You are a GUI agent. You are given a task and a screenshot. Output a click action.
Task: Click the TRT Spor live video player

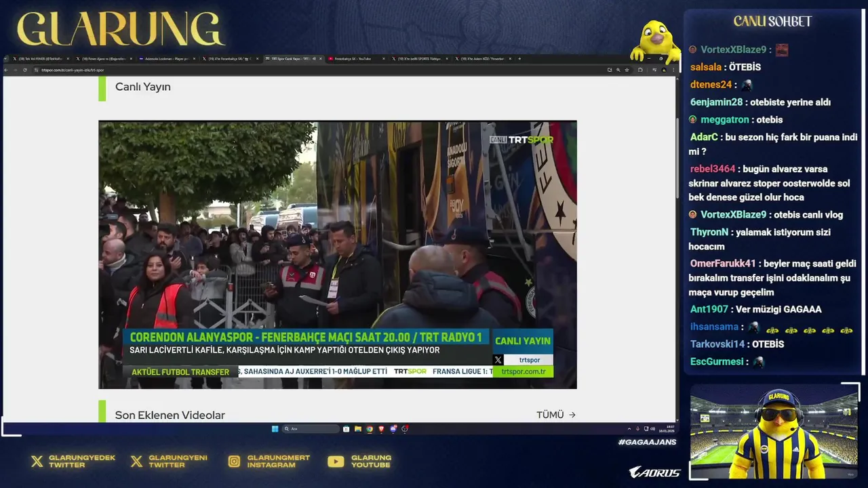338,255
